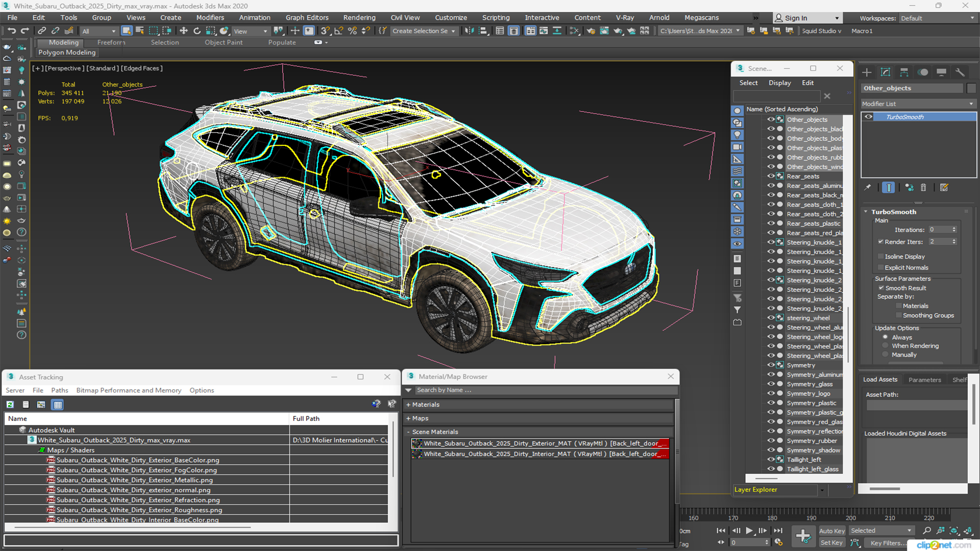Click Remove modifier trash icon

coord(923,188)
